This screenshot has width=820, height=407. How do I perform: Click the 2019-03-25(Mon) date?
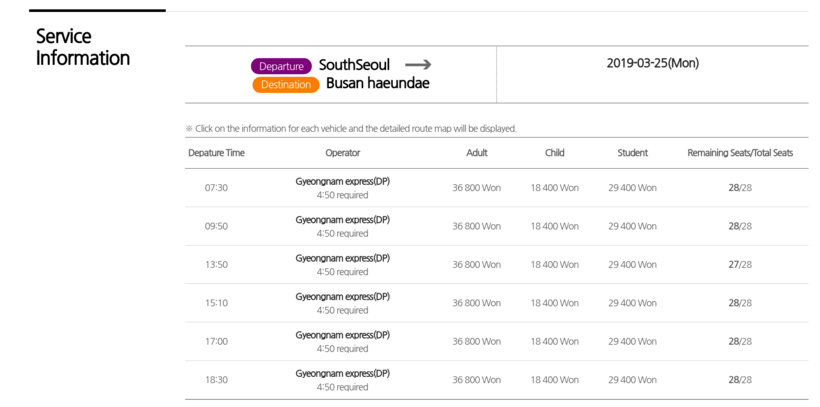652,63
